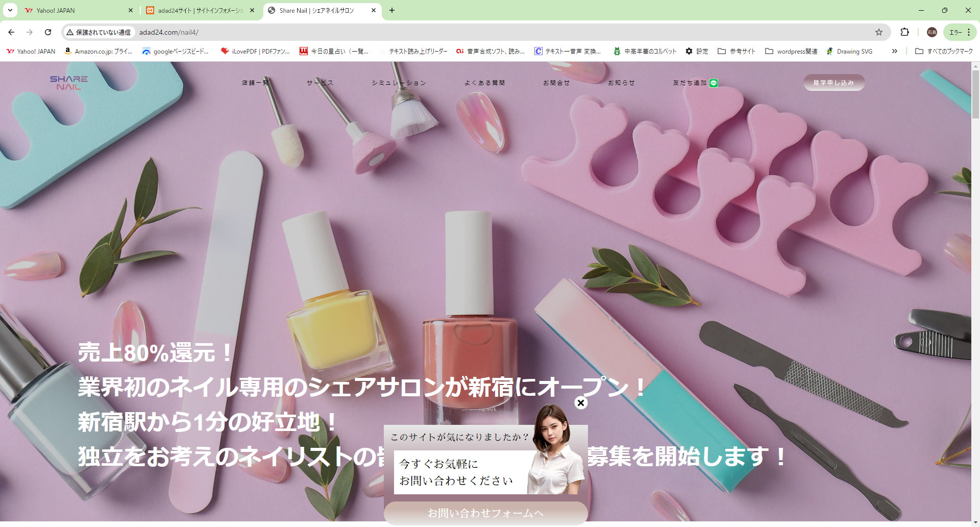The height and width of the screenshot is (527, 980).
Task: Open the browser extensions puzzle icon
Action: [904, 32]
